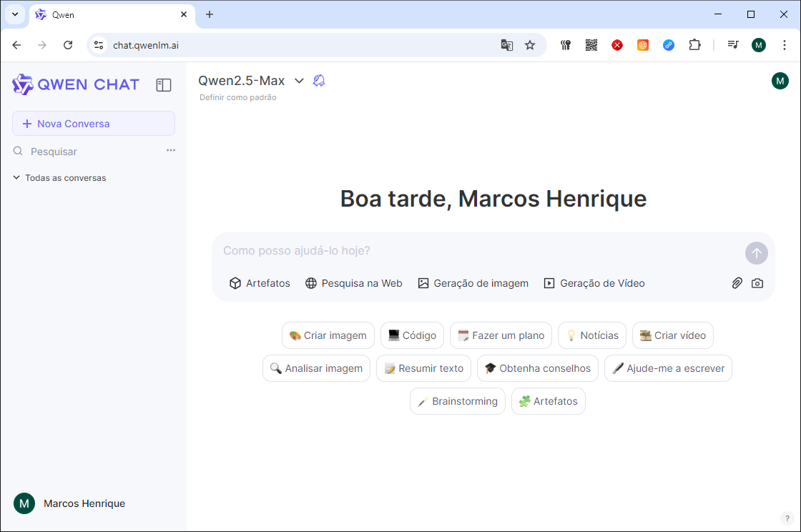Select the Analisar imagem suggestion chip
Screen dimensions: 801x532
click(x=316, y=368)
